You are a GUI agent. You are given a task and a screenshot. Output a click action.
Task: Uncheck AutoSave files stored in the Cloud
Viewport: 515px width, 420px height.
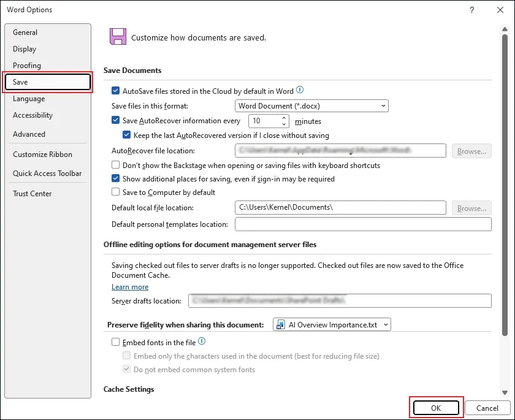[116, 91]
